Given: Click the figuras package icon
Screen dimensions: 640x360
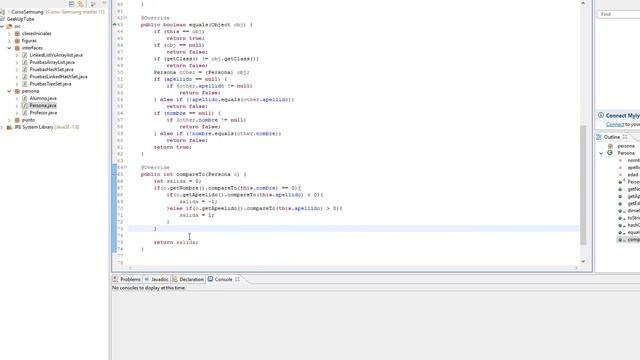Looking at the screenshot, I should pos(17,41).
